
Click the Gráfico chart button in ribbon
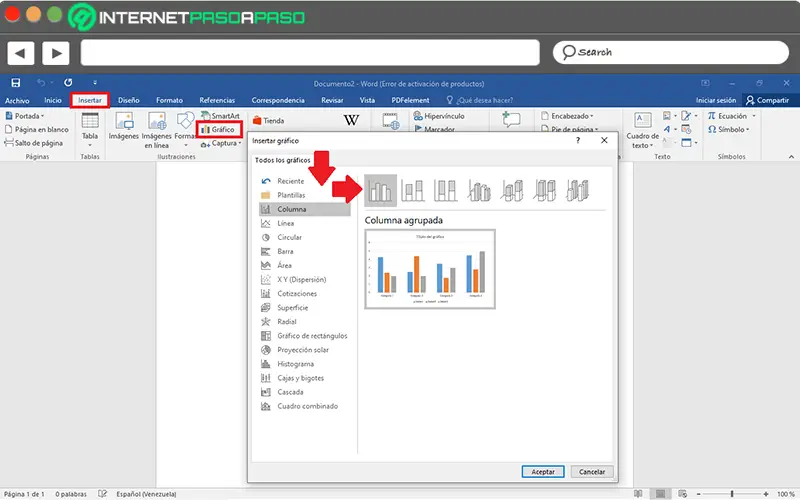pos(218,130)
